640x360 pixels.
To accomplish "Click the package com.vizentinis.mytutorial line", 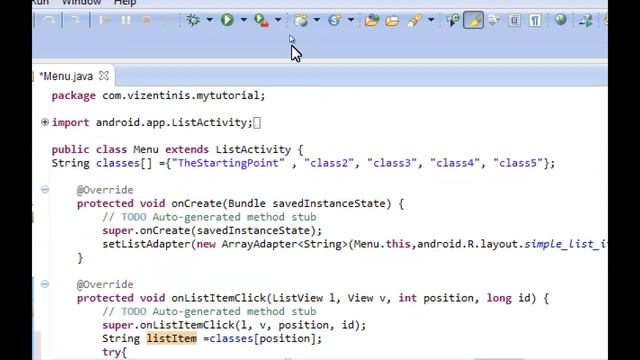I will (x=158, y=96).
